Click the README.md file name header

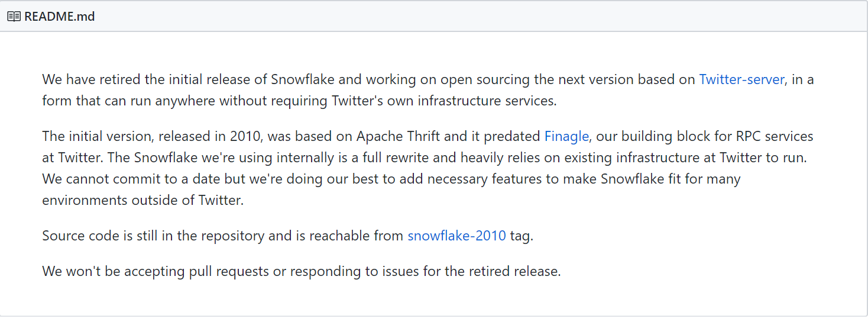59,16
